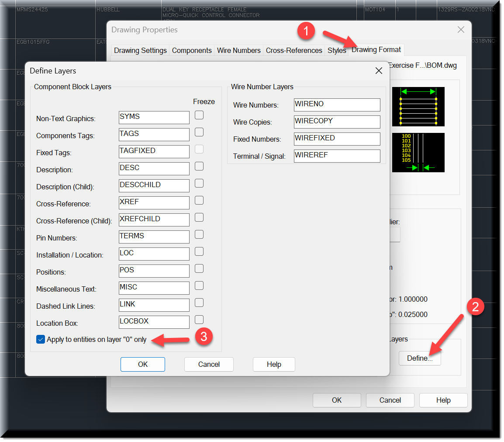The height and width of the screenshot is (442, 504).
Task: Enable Freeze for the DESC Description layer
Action: 199,166
